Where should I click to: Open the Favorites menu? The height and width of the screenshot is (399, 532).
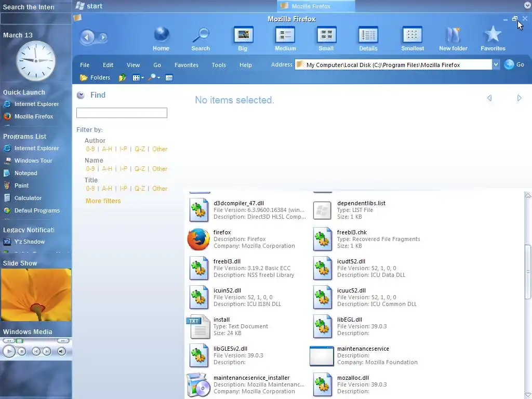click(x=187, y=65)
